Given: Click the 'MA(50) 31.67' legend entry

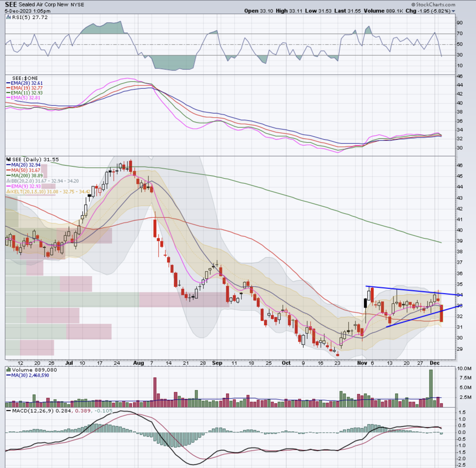Looking at the screenshot, I should click(23, 170).
